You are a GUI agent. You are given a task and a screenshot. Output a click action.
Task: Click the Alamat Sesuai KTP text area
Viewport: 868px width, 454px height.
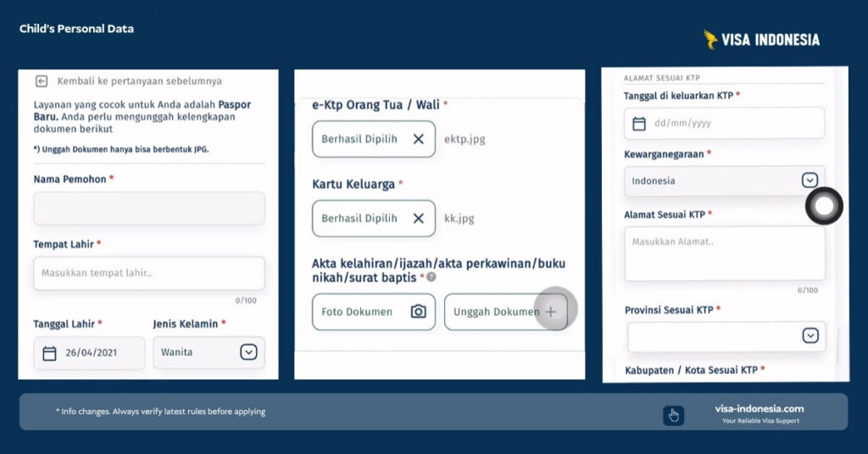(725, 254)
